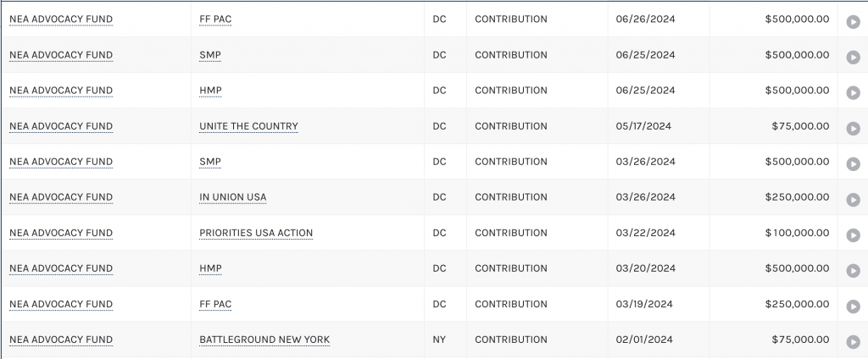This screenshot has width=868, height=359.
Task: Expand the In Union USA $250,000 row
Action: tap(853, 199)
